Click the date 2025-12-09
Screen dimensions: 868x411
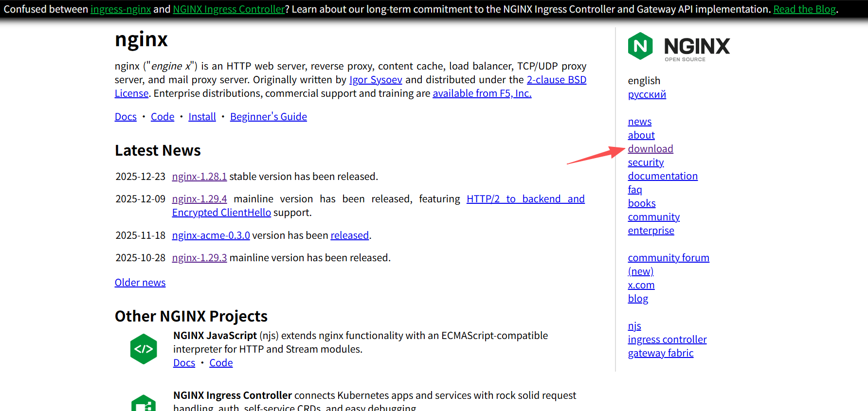[x=140, y=199]
